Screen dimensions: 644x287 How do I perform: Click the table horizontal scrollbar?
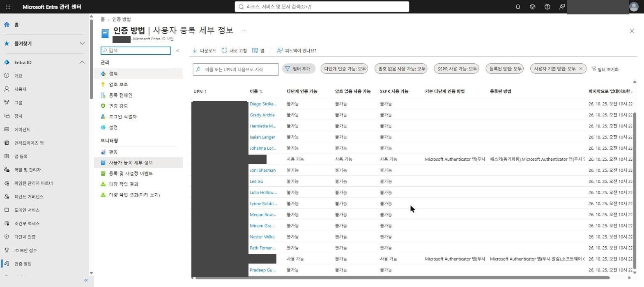(x=402, y=278)
